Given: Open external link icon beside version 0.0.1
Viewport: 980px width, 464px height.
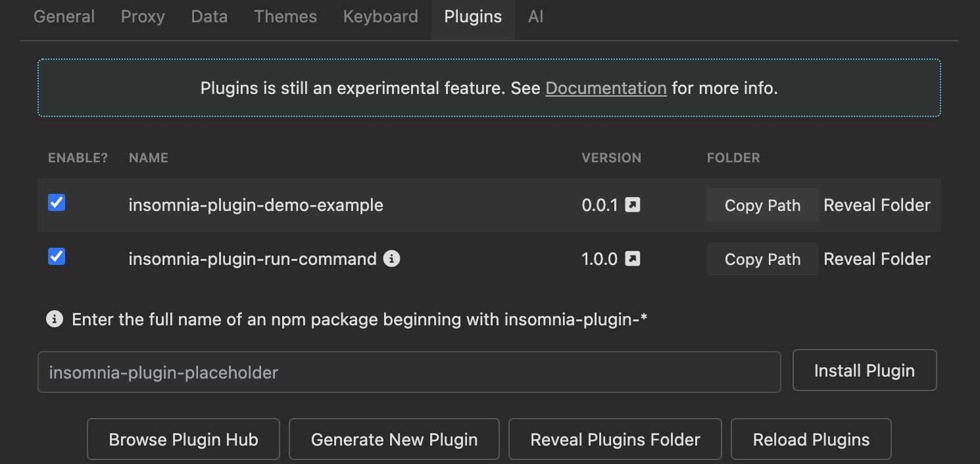Looking at the screenshot, I should coord(632,205).
